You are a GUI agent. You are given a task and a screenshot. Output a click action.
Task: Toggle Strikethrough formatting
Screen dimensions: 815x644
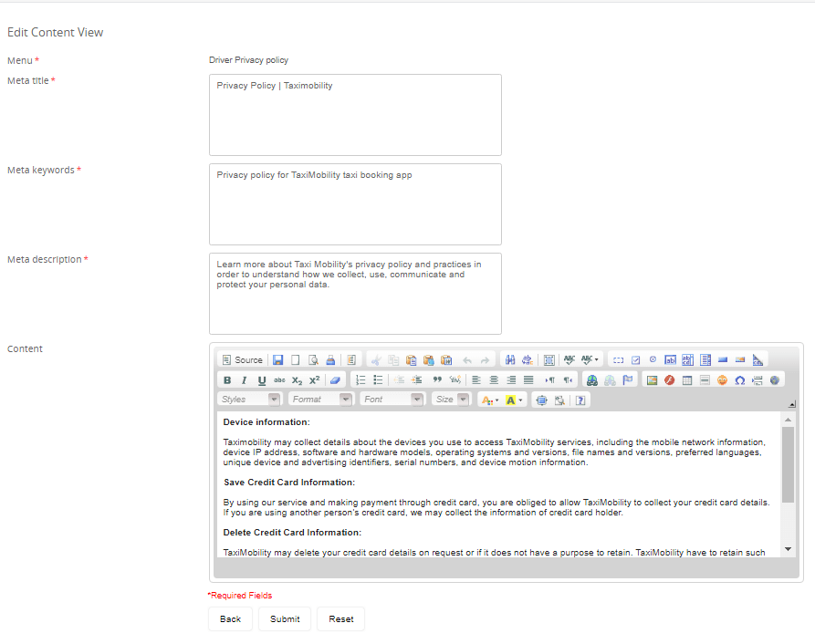(x=279, y=380)
